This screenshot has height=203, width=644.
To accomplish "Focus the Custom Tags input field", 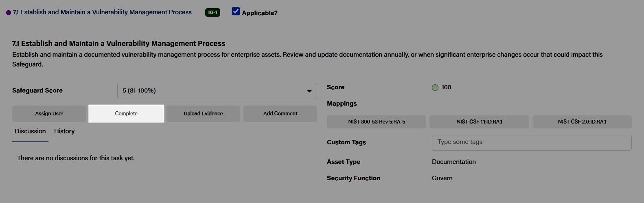I will [532, 143].
